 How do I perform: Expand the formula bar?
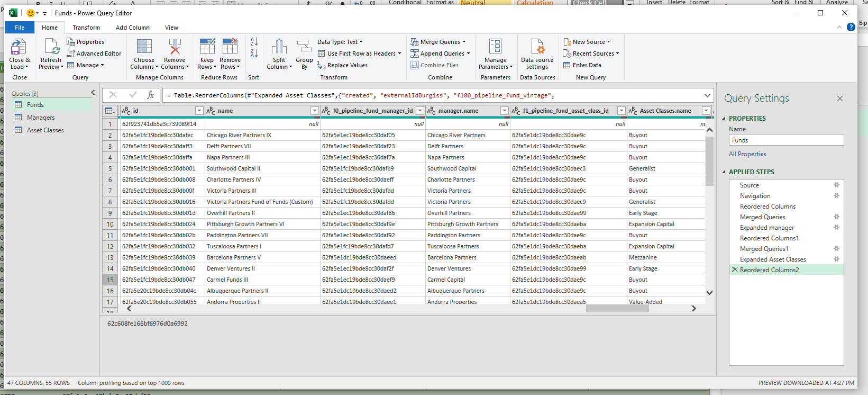(707, 95)
